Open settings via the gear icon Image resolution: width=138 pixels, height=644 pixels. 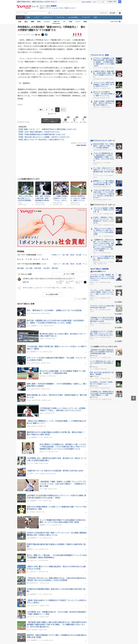click(120, 13)
